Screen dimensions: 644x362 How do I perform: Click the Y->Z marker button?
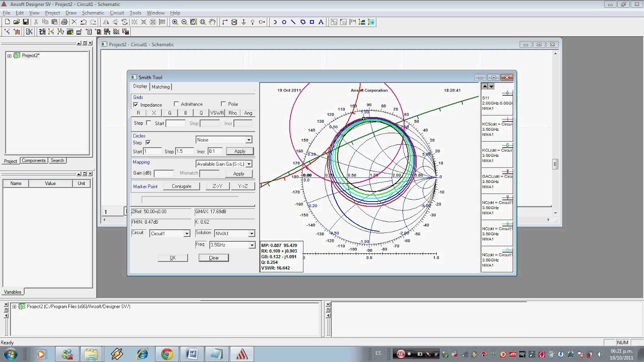(243, 187)
